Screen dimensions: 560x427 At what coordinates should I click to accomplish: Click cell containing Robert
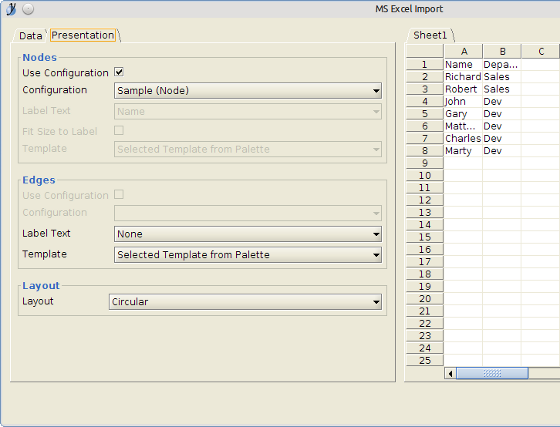pos(463,89)
